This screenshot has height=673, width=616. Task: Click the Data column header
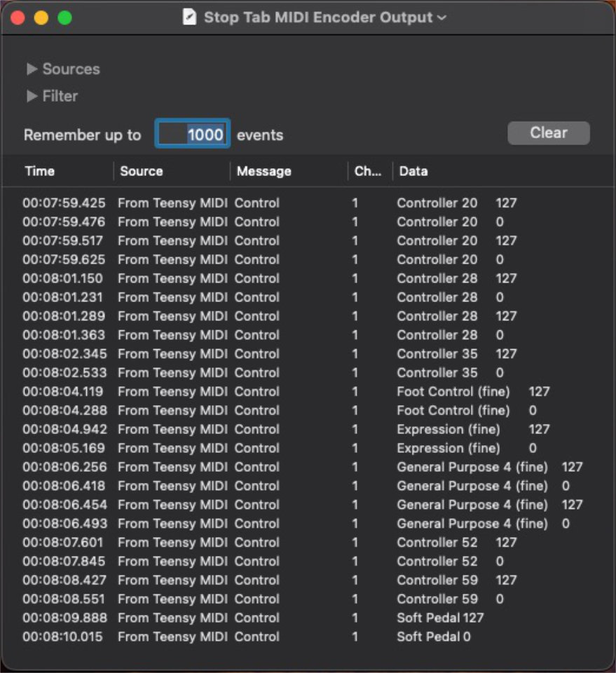pyautogui.click(x=413, y=171)
